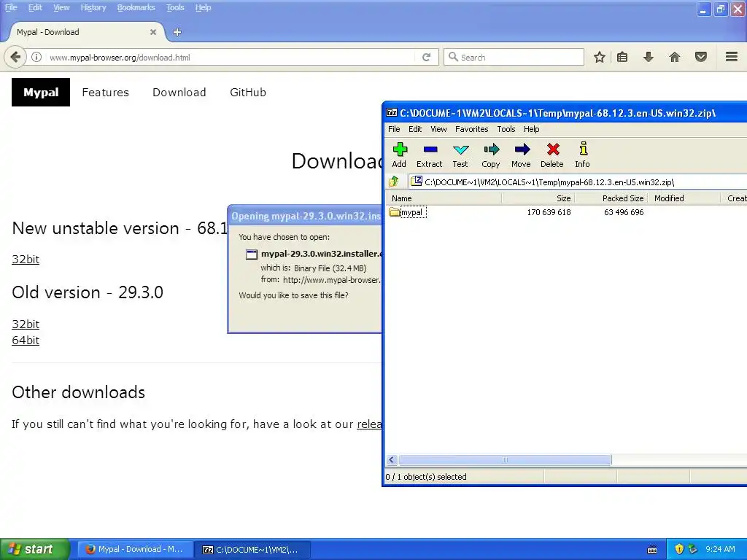Image resolution: width=747 pixels, height=560 pixels.
Task: Click the keyboard icon in the taskbar
Action: coord(652,550)
